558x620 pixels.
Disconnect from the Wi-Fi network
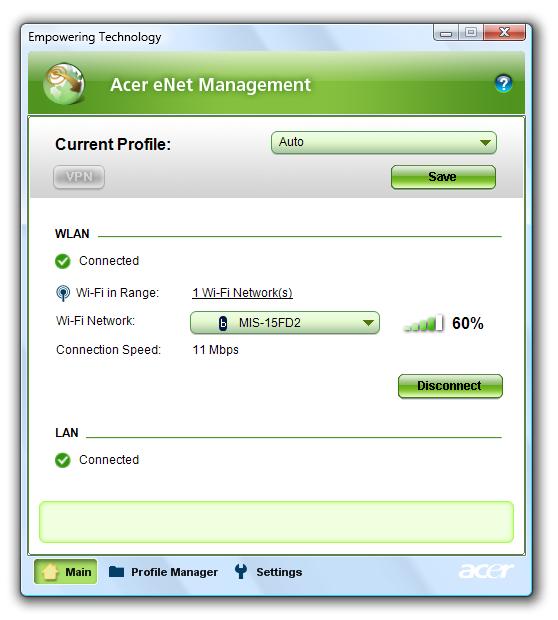450,386
